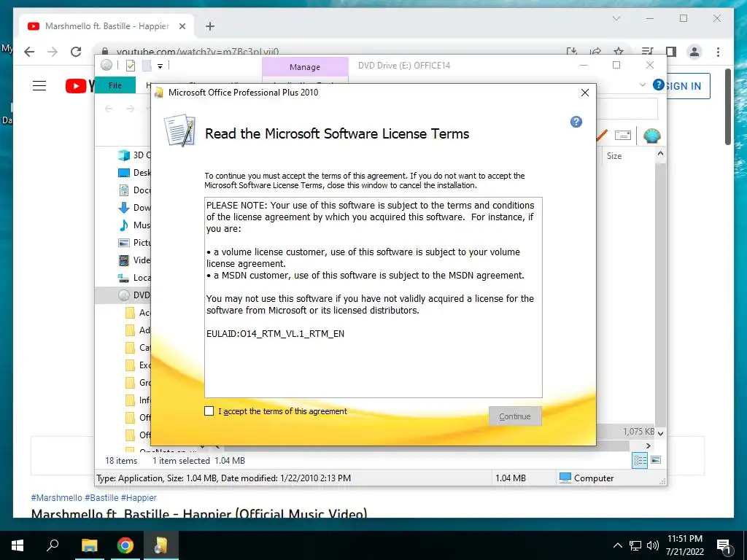Tick the 'I accept the terms' checkbox
This screenshot has height=560, width=747.
click(209, 411)
